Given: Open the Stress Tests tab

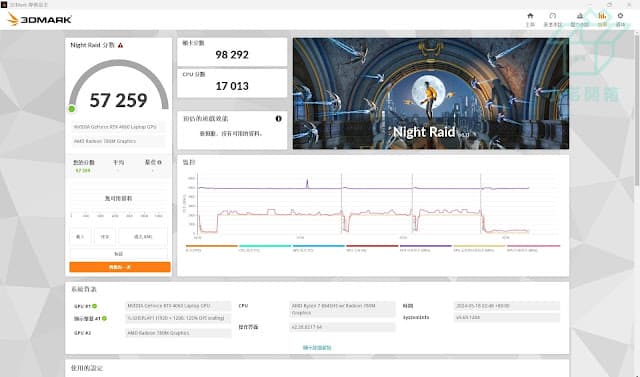Looking at the screenshot, I should tap(580, 19).
